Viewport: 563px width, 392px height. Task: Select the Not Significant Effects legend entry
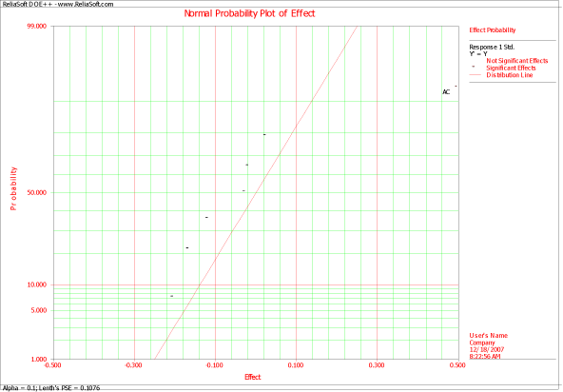(517, 61)
